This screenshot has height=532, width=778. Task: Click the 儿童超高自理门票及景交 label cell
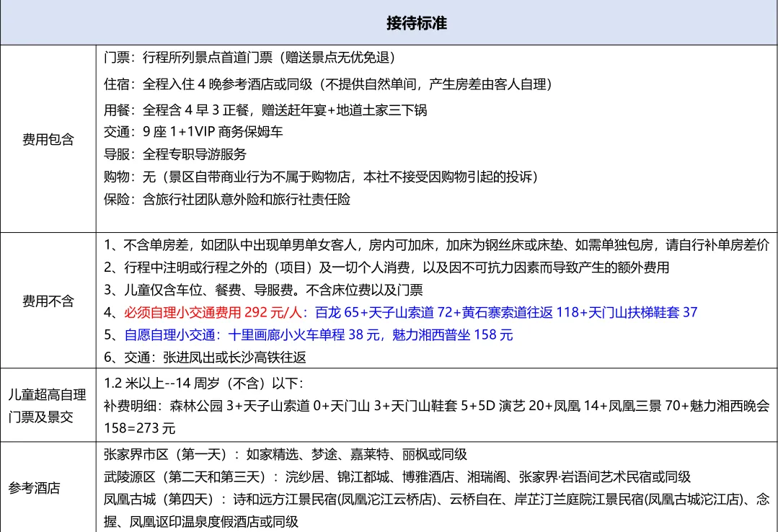[x=48, y=405]
